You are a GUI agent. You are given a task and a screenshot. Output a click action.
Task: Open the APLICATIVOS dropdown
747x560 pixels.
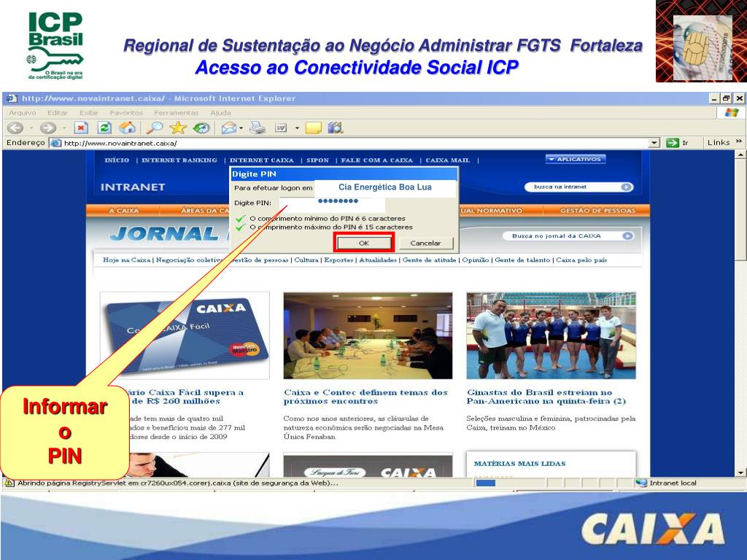pyautogui.click(x=575, y=159)
